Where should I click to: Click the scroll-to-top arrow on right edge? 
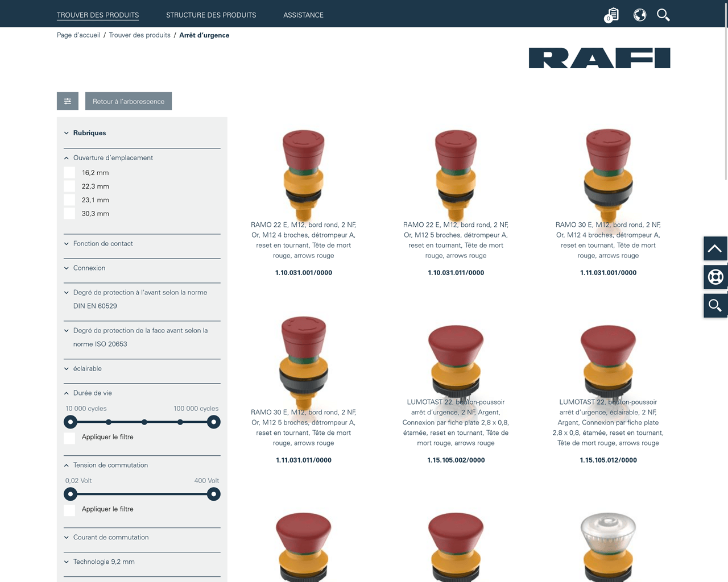(715, 248)
